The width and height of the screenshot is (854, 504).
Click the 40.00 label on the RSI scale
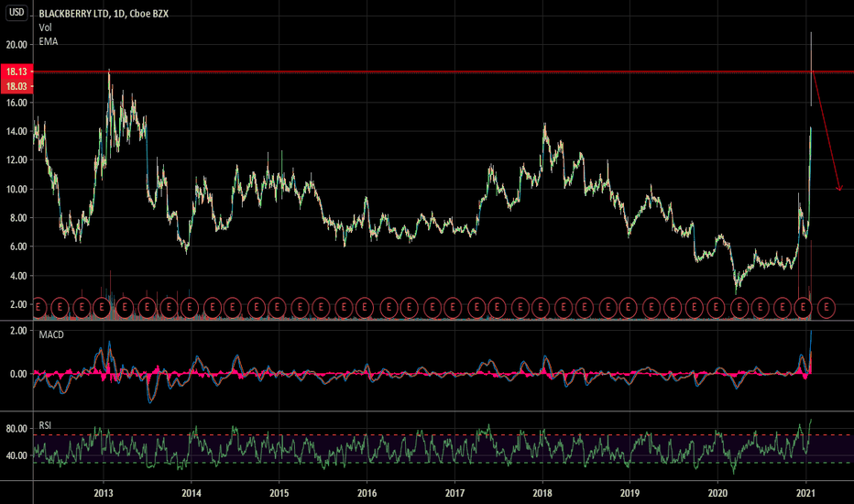[x=16, y=455]
